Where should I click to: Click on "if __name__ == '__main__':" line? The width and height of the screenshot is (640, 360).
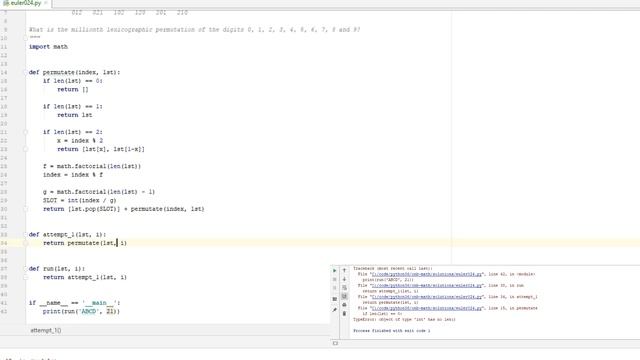pos(74,303)
